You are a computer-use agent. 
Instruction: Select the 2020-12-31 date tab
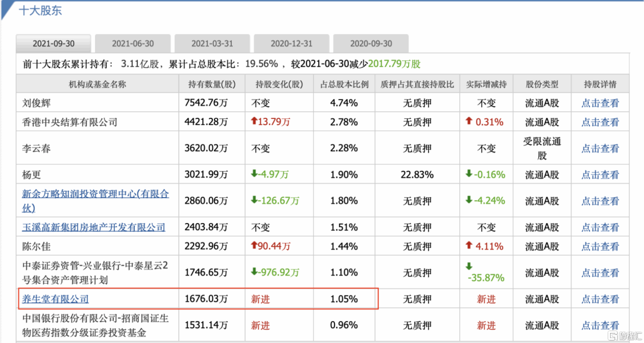[x=291, y=43]
